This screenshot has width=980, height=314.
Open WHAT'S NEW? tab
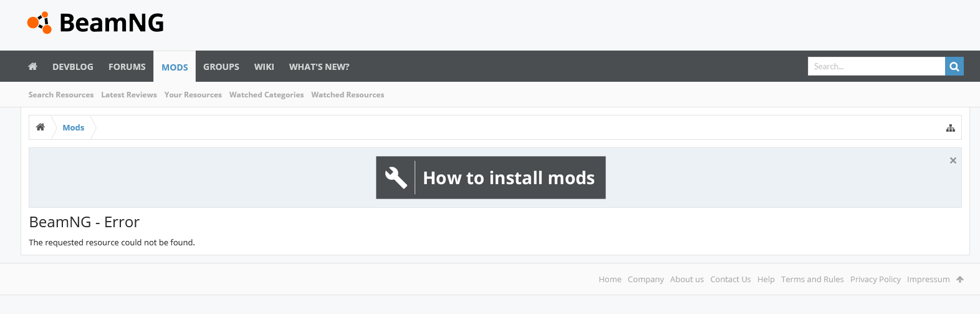point(319,67)
